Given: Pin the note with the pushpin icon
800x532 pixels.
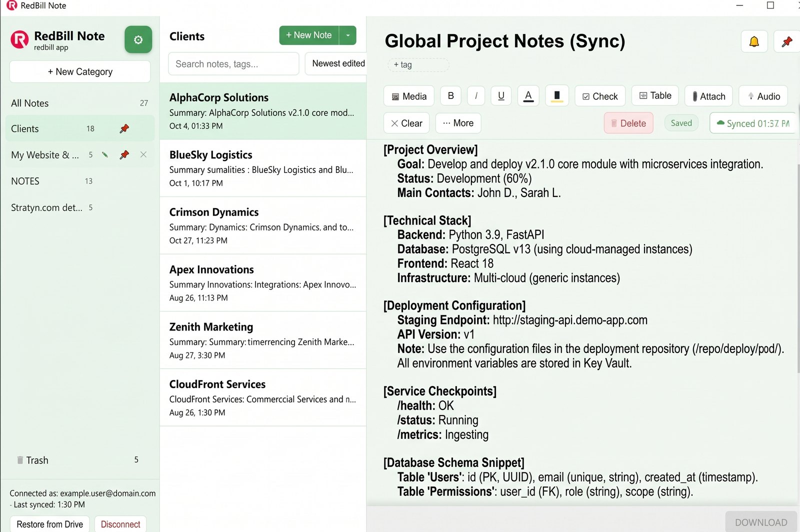Looking at the screenshot, I should click(787, 41).
